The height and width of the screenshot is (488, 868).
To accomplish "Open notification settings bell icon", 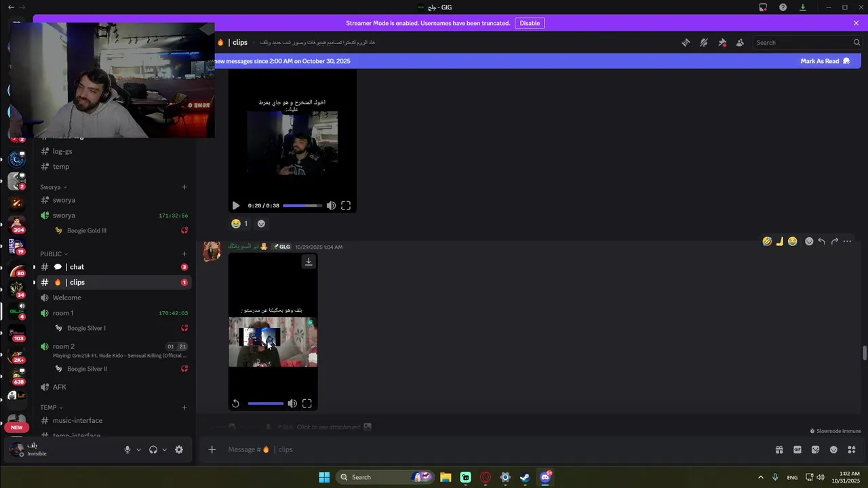I will click(x=704, y=42).
